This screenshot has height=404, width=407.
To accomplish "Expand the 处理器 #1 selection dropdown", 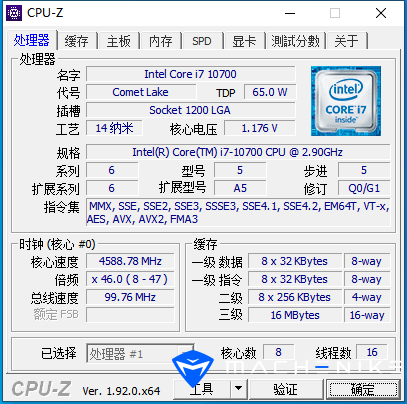I will pos(186,353).
